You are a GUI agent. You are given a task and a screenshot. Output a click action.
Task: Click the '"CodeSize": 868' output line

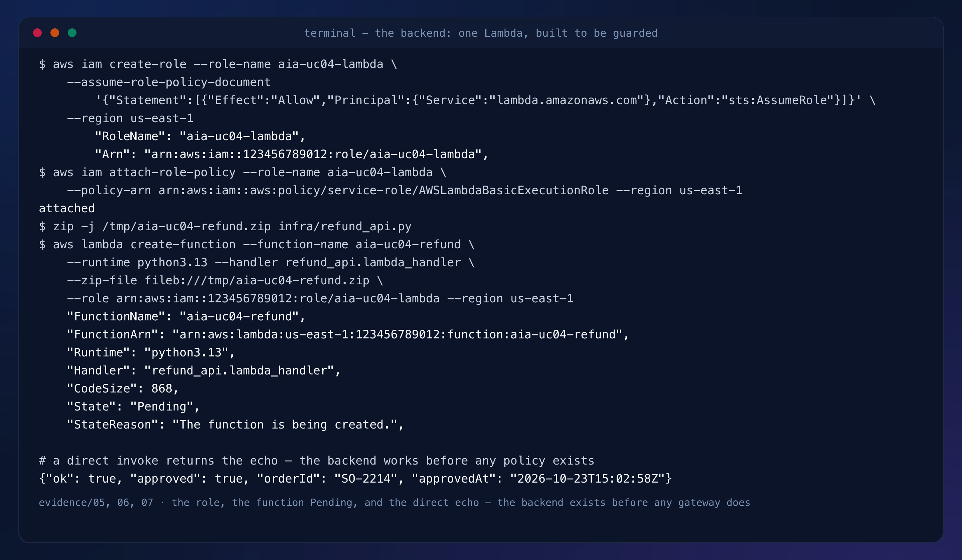tap(123, 388)
